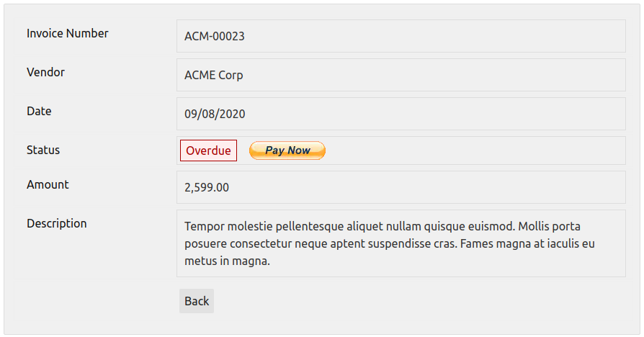Click the orange Pay Now button
This screenshot has height=337, width=644.
point(287,150)
